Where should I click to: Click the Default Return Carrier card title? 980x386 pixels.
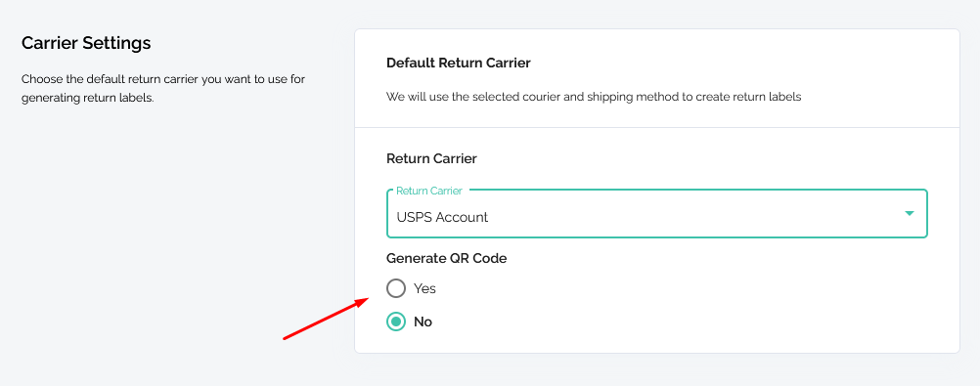pos(458,63)
